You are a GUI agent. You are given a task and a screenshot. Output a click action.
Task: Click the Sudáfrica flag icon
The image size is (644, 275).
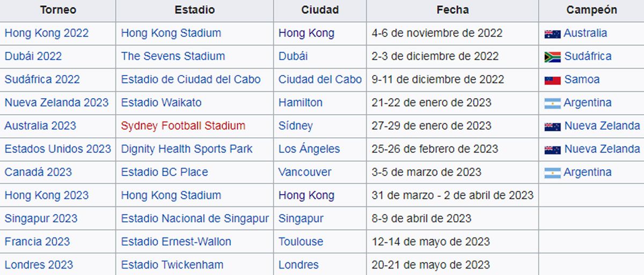click(552, 56)
